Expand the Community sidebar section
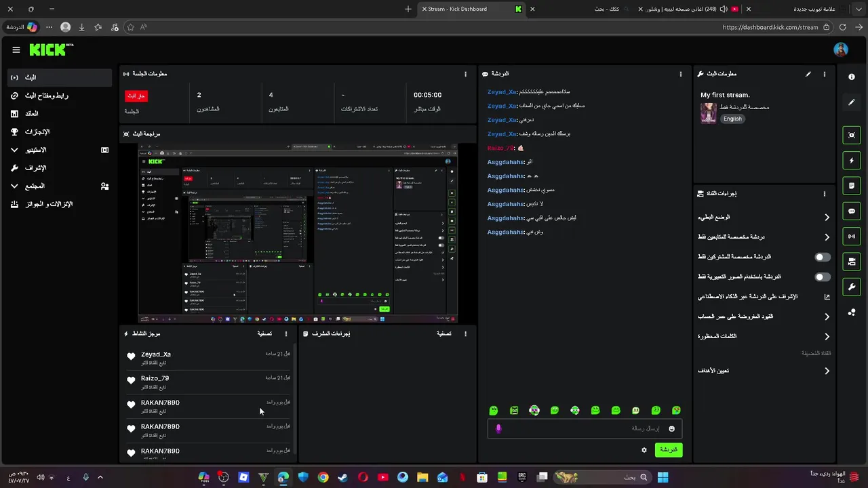This screenshot has width=868, height=488. (60, 186)
